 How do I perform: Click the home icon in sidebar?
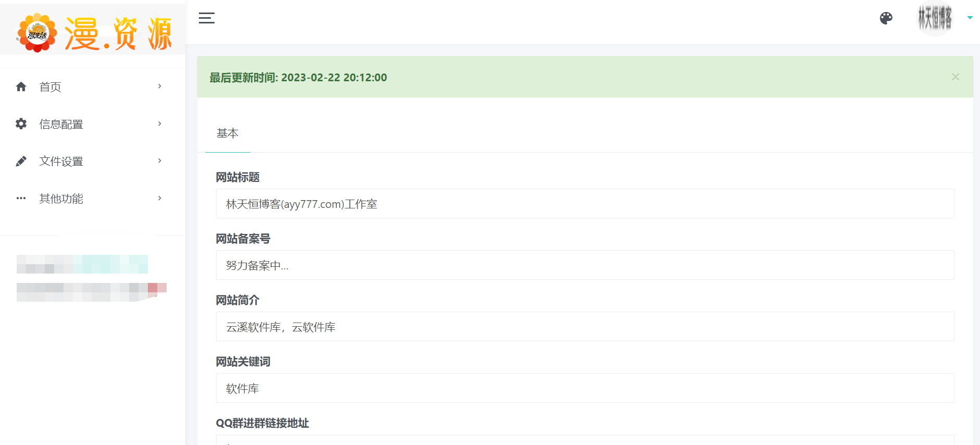[21, 87]
